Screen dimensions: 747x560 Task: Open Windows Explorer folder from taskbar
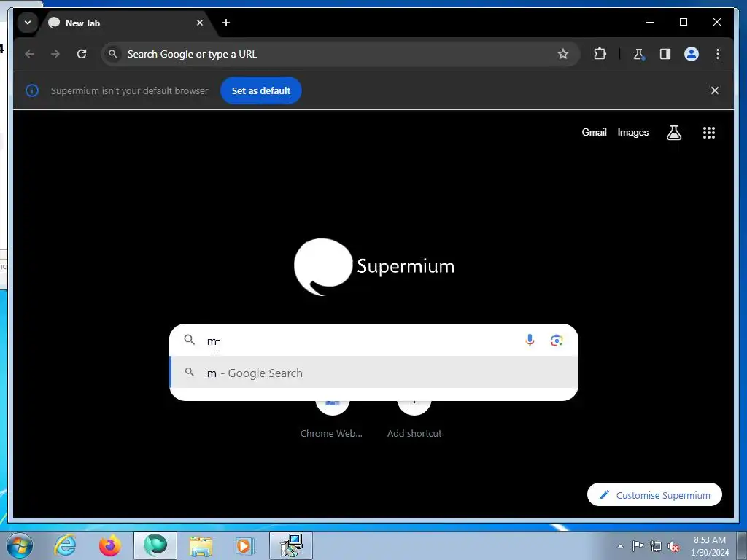(x=201, y=545)
